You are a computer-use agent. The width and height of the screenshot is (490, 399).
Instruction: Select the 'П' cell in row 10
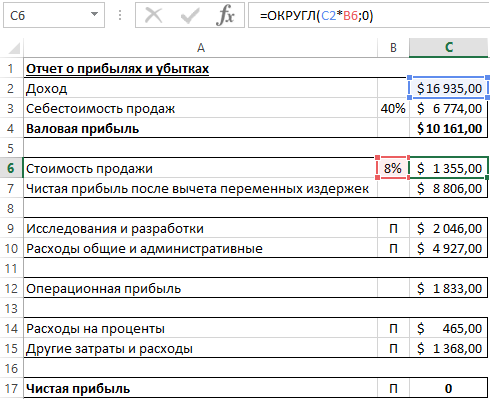[x=393, y=248]
